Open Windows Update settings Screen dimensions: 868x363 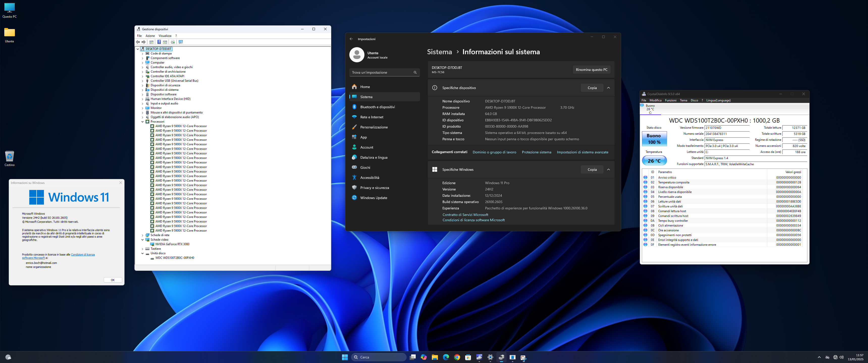pyautogui.click(x=384, y=198)
